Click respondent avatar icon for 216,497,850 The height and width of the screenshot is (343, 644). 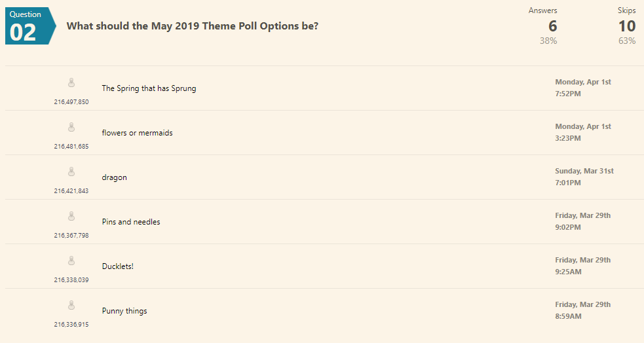click(71, 83)
